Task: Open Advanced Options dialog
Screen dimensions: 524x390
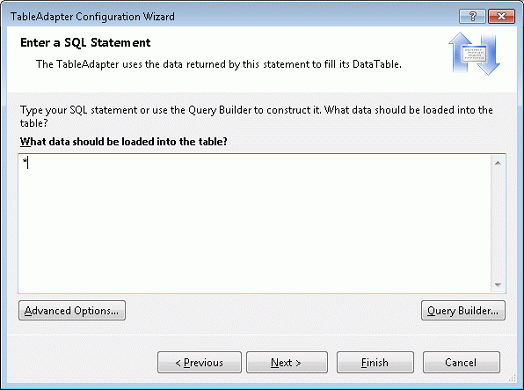Action: click(x=72, y=310)
